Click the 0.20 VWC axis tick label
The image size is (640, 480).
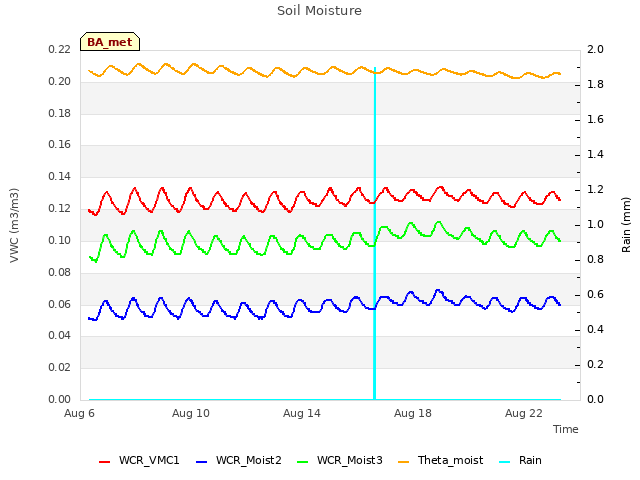[x=60, y=81]
